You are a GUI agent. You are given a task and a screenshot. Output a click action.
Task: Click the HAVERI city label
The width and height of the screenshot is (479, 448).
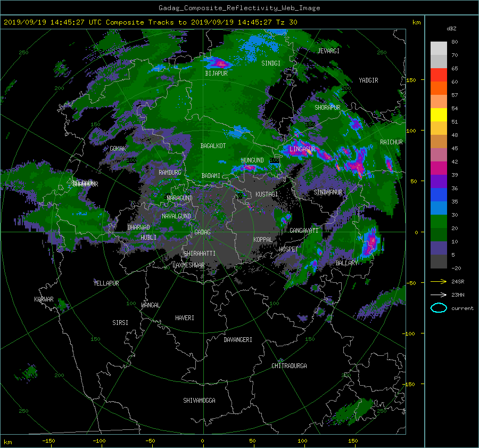coord(185,318)
